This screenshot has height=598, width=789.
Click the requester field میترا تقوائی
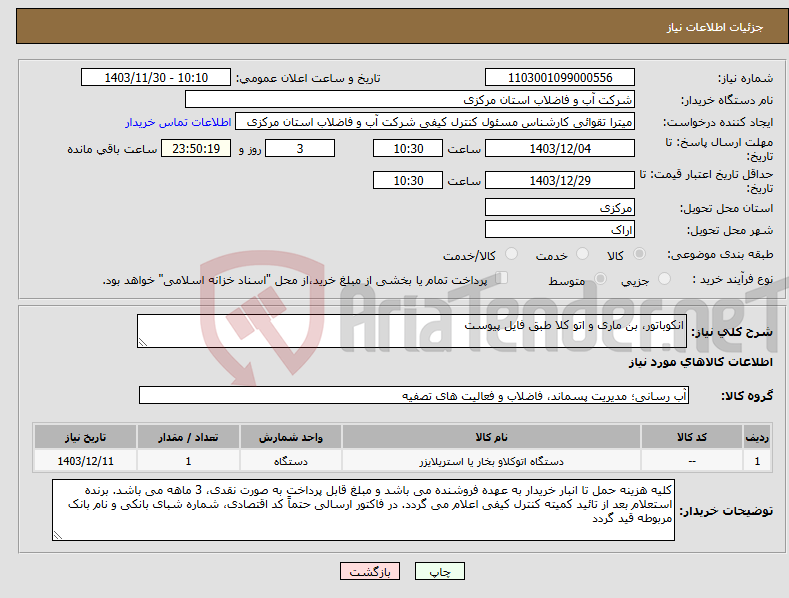435,121
